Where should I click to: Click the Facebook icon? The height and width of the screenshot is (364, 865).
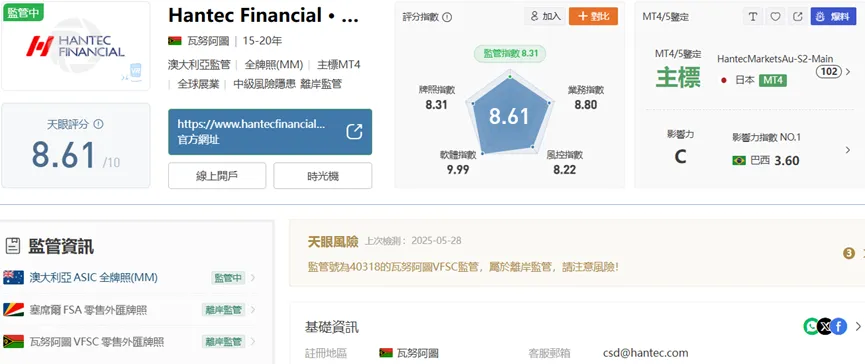click(x=839, y=326)
